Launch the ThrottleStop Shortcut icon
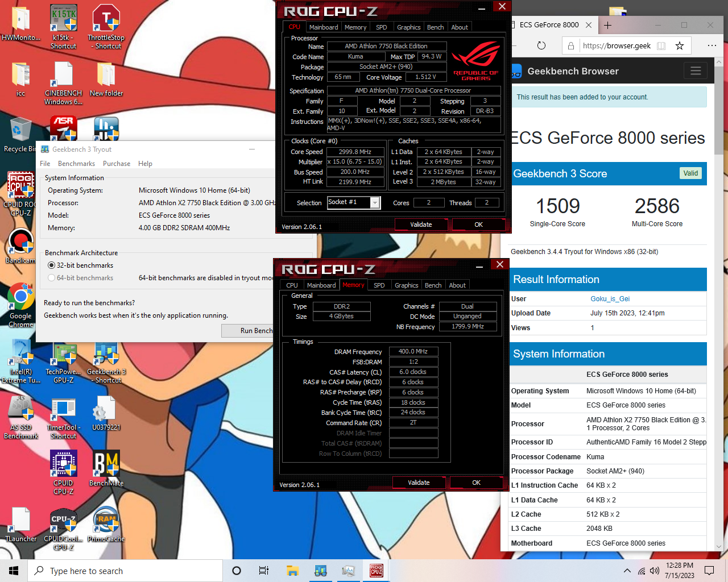Screen dimensions: 728x582 [x=106, y=27]
